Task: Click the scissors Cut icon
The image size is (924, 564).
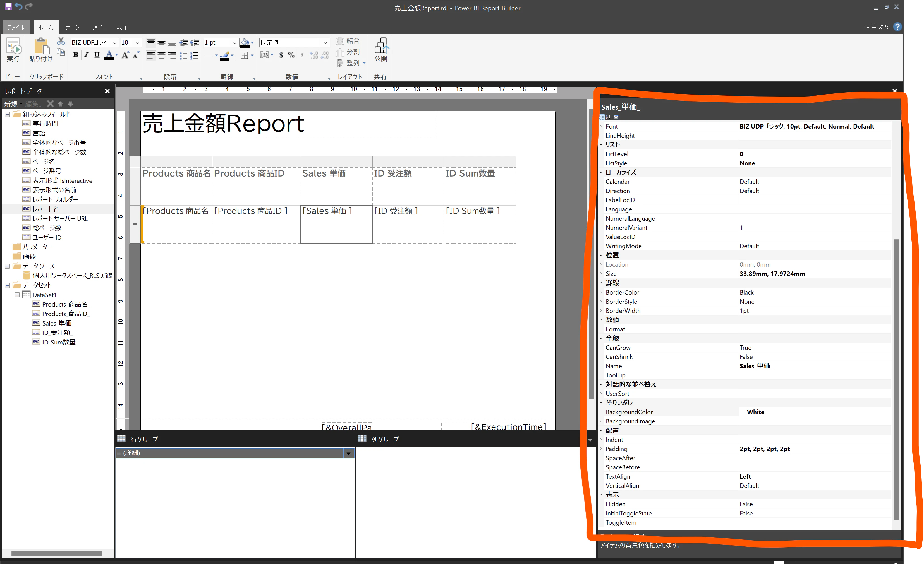Action: coord(61,40)
